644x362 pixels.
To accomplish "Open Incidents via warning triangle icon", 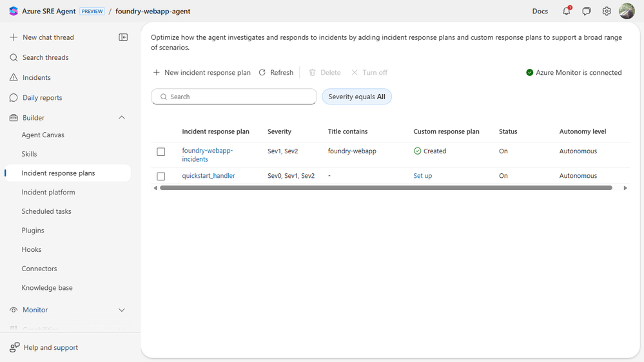I will click(14, 77).
